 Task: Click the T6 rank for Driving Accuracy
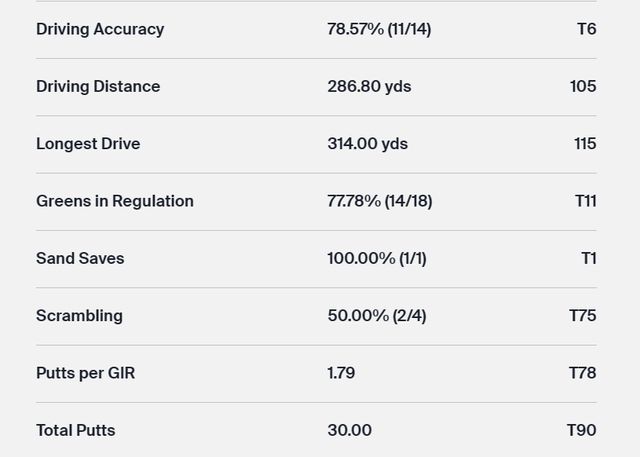coord(586,29)
